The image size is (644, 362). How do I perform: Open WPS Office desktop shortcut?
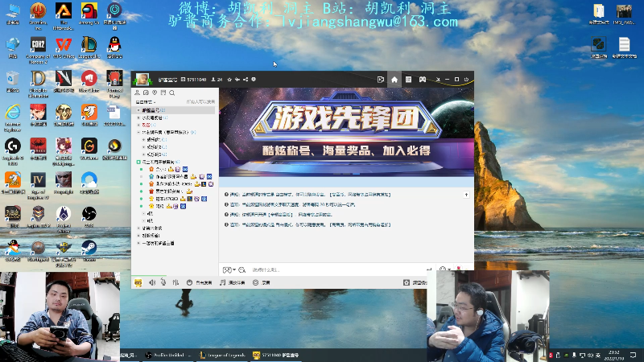(x=64, y=48)
